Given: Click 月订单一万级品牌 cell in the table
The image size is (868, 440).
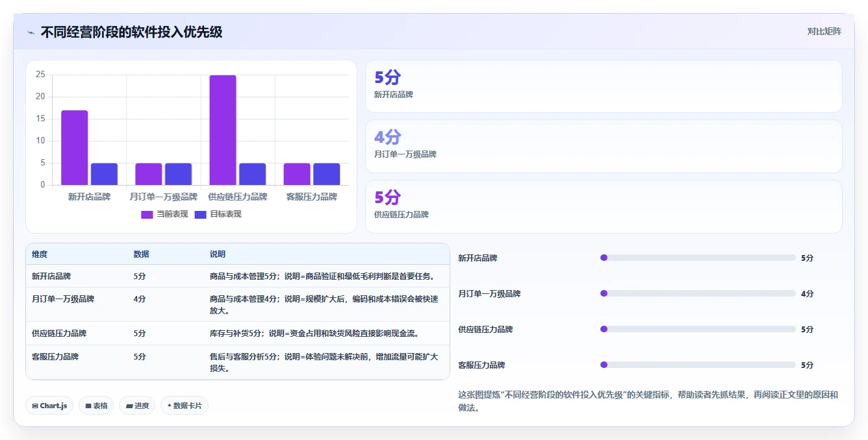Looking at the screenshot, I should [63, 299].
